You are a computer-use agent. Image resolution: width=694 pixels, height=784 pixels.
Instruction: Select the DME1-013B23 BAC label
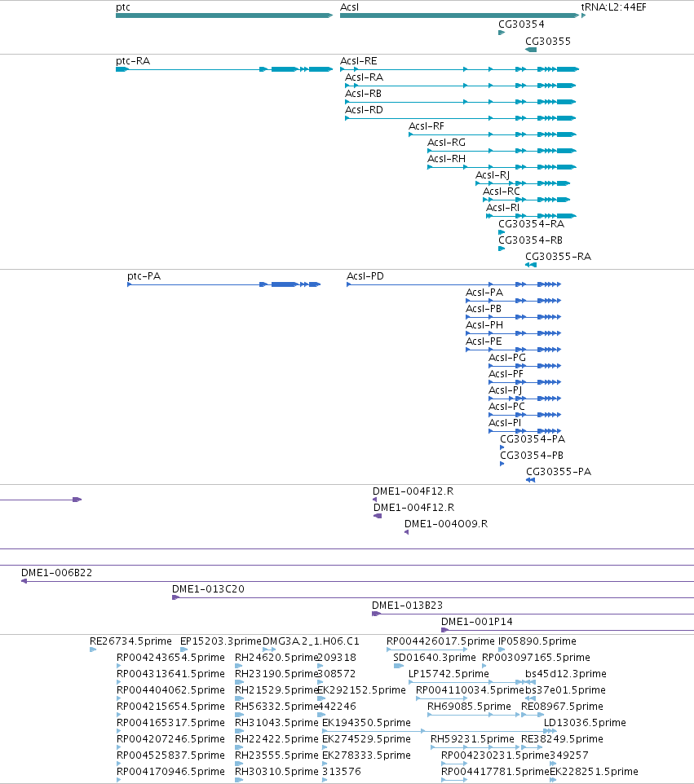click(x=407, y=605)
